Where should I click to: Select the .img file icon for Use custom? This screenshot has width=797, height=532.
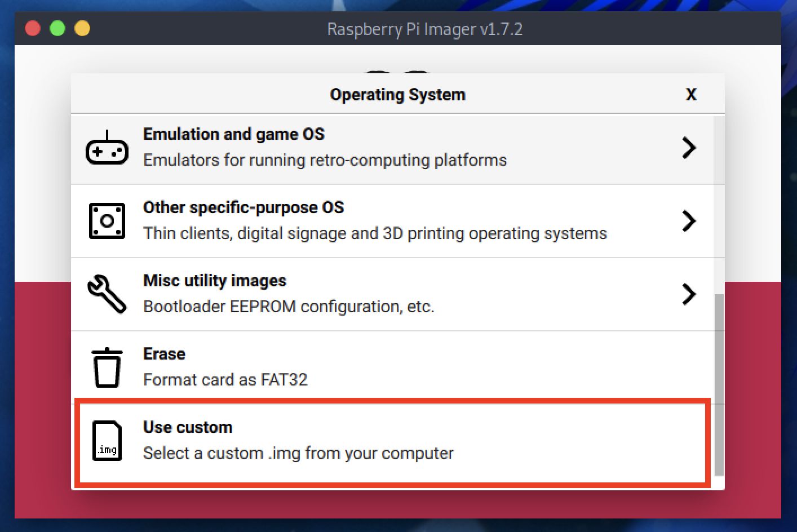pyautogui.click(x=107, y=441)
